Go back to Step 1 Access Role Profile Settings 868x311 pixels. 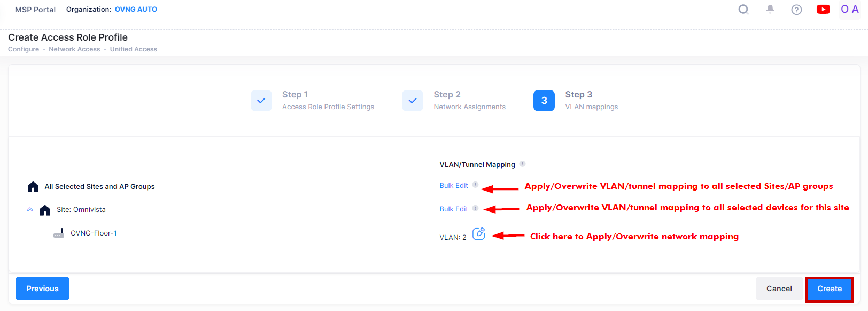[261, 101]
